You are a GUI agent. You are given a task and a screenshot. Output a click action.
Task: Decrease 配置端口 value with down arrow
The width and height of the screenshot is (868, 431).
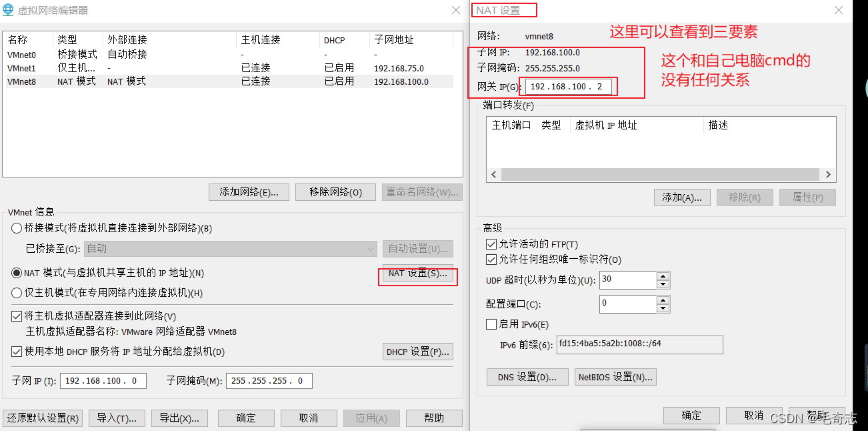tap(663, 308)
